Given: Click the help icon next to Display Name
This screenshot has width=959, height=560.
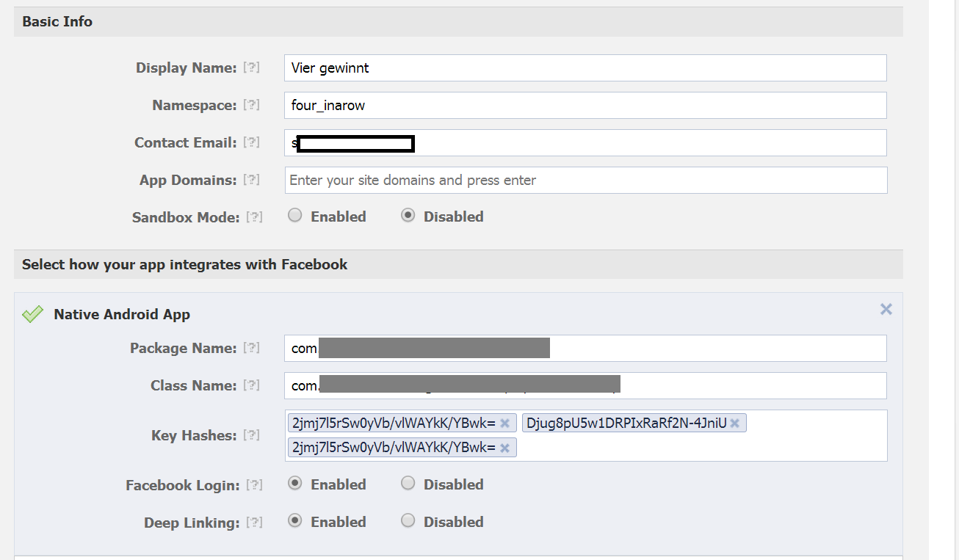Looking at the screenshot, I should click(251, 68).
